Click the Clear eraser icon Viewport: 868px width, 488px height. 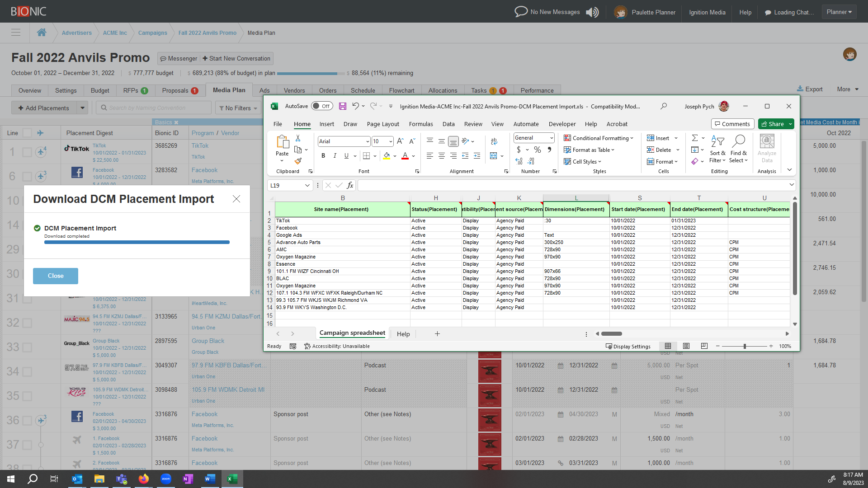click(x=695, y=161)
